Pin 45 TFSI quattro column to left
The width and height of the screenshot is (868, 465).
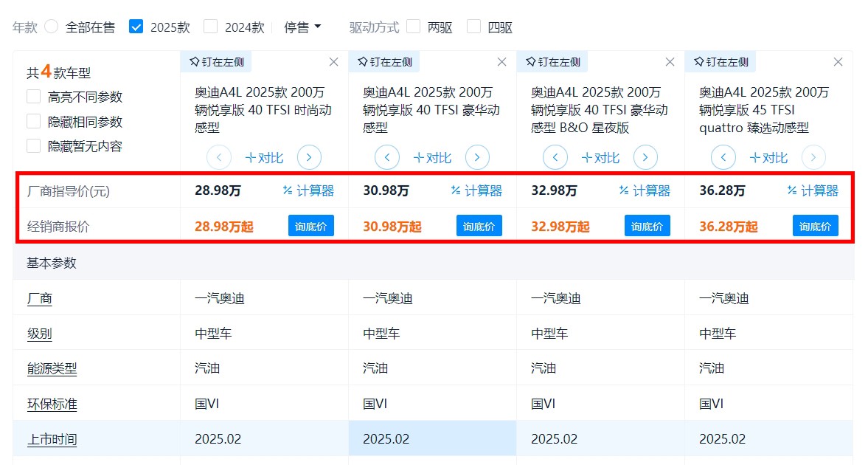pyautogui.click(x=721, y=62)
